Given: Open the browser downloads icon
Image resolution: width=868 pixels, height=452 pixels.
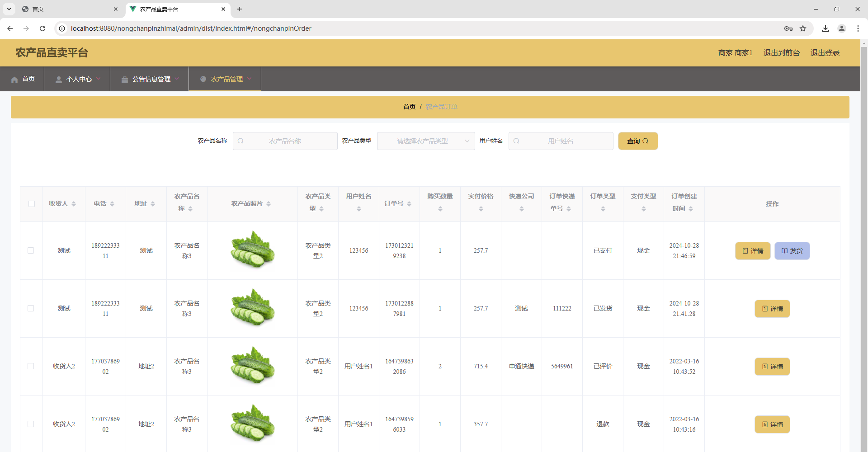Looking at the screenshot, I should [x=826, y=28].
